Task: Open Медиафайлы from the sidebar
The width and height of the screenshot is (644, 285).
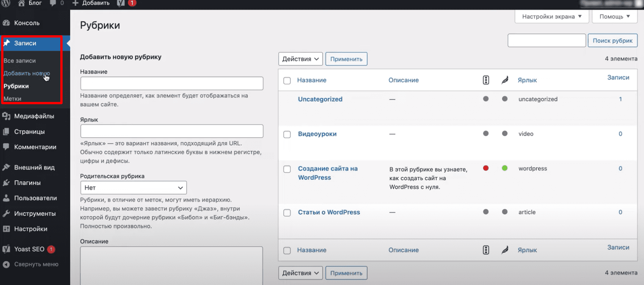Action: (34, 116)
